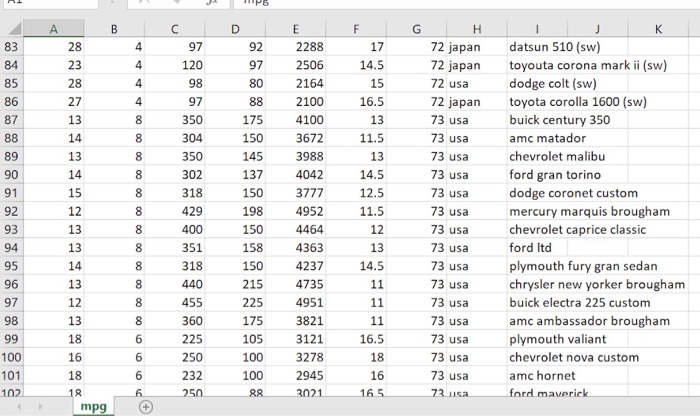Switch to the mpg sheet tab
The width and height of the screenshot is (700, 416).
(x=94, y=406)
